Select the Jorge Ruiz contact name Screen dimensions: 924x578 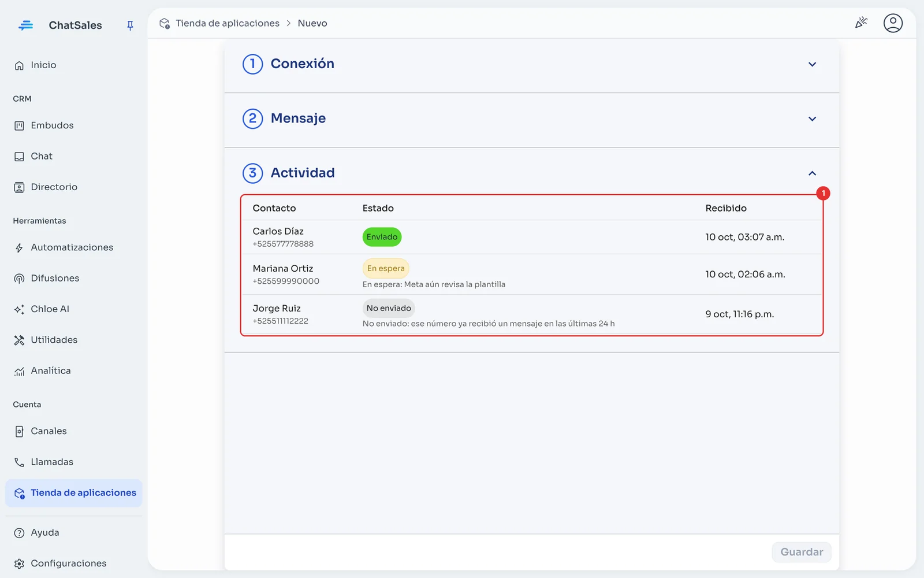coord(277,309)
